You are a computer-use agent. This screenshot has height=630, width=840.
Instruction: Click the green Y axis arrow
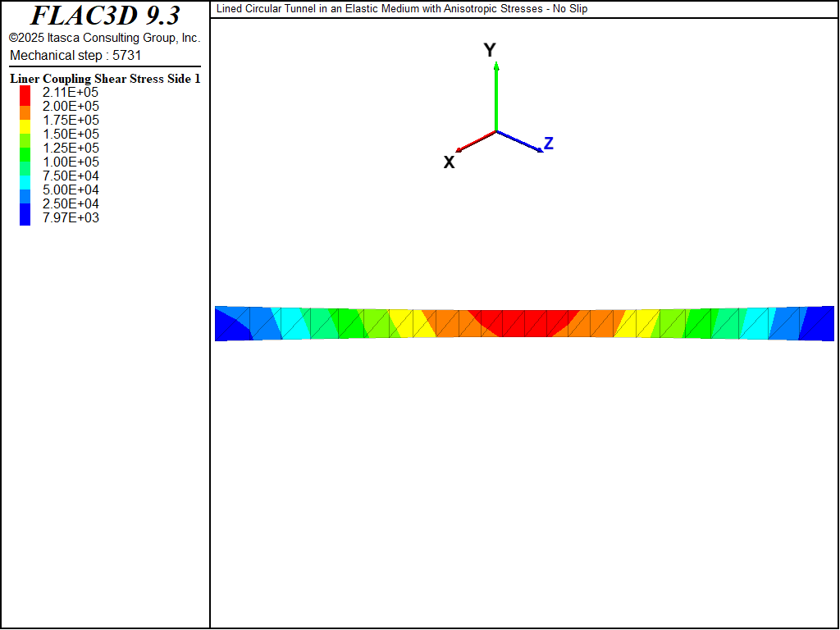pyautogui.click(x=496, y=94)
